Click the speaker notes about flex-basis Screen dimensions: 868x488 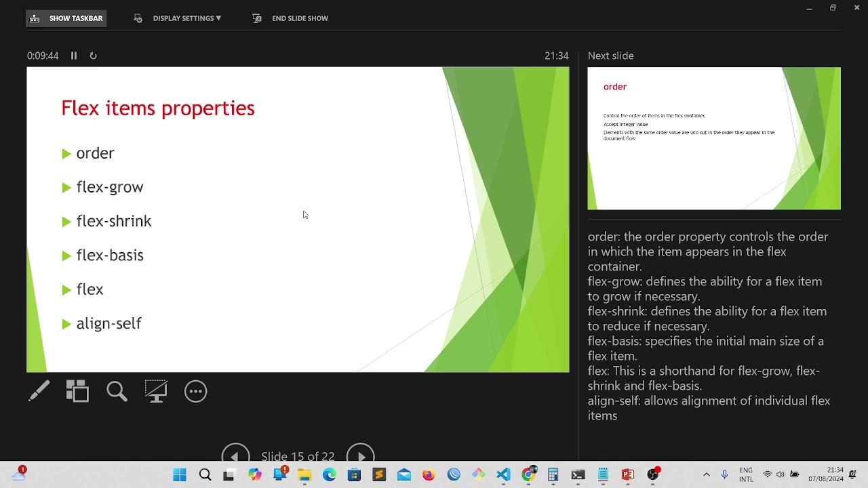pyautogui.click(x=706, y=348)
